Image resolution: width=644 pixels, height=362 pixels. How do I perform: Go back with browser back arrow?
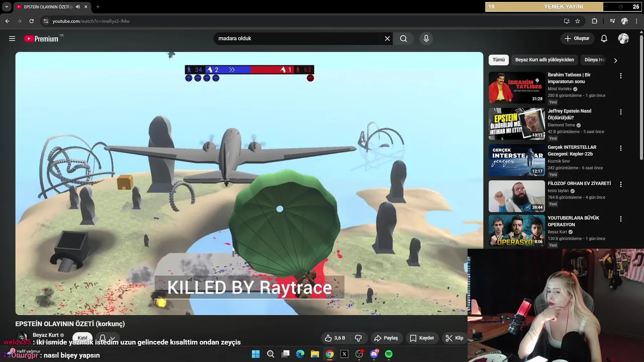click(7, 21)
